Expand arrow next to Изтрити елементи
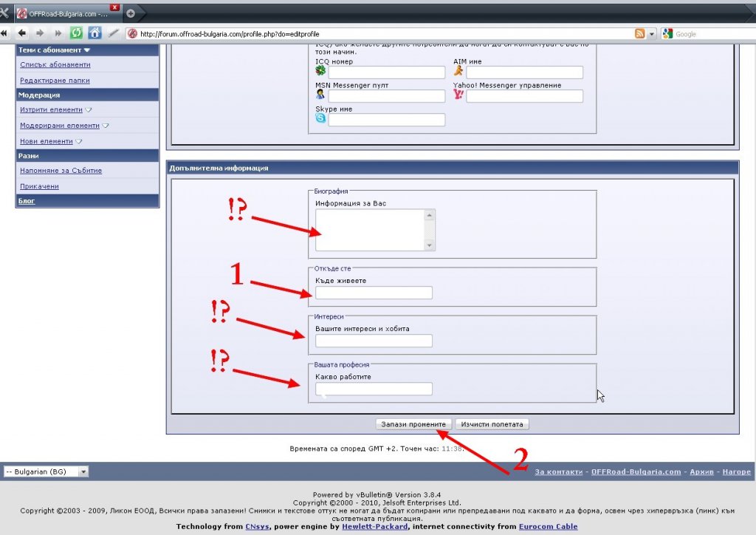756x535 pixels. point(89,110)
